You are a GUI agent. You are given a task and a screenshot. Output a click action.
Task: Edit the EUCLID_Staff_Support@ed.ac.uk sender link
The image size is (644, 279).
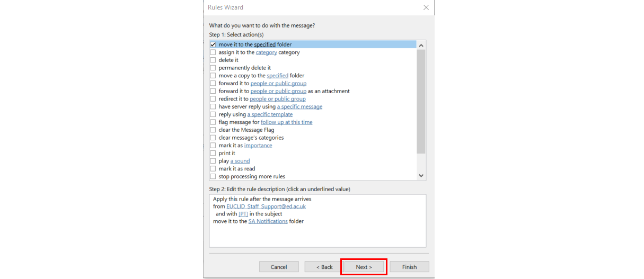pos(266,206)
